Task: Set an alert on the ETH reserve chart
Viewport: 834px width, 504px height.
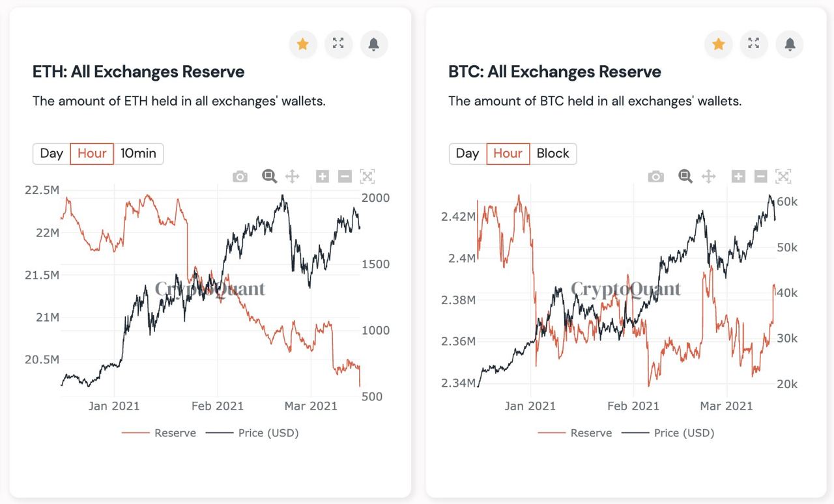Action: click(374, 44)
